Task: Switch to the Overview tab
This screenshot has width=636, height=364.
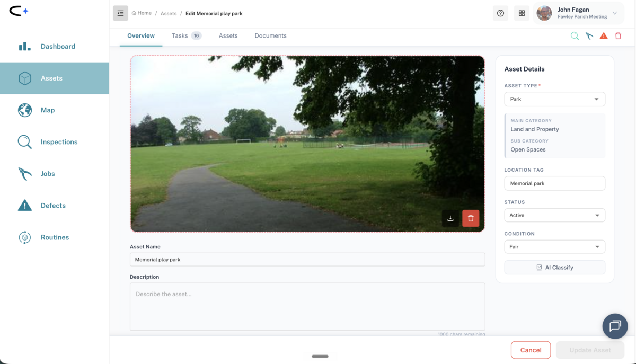Action: (x=141, y=36)
